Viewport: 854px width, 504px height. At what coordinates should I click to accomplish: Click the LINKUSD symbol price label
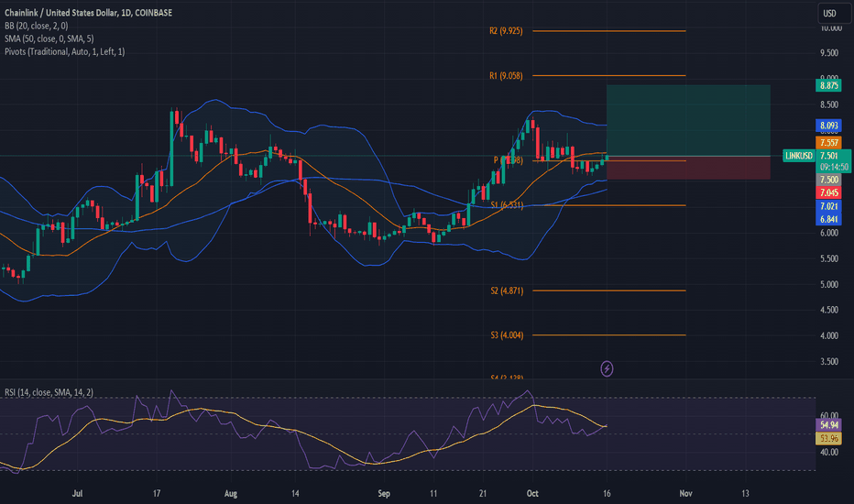(x=798, y=156)
